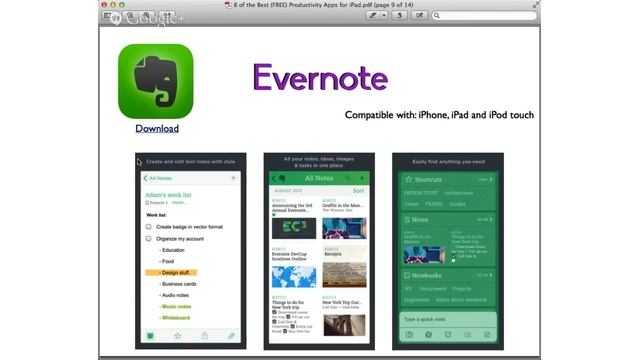The height and width of the screenshot is (360, 640).
Task: Click the 'All your notes, ideas, images' screenshot
Action: point(319,251)
